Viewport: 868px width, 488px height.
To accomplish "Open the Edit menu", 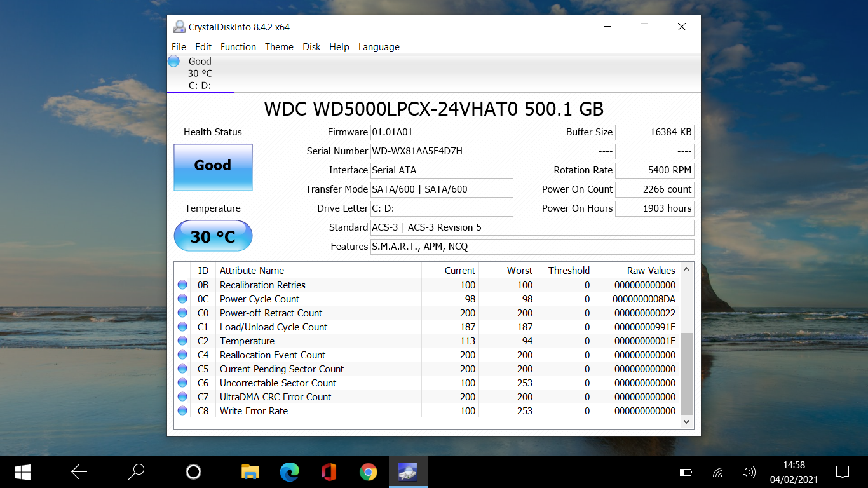I will pos(203,47).
